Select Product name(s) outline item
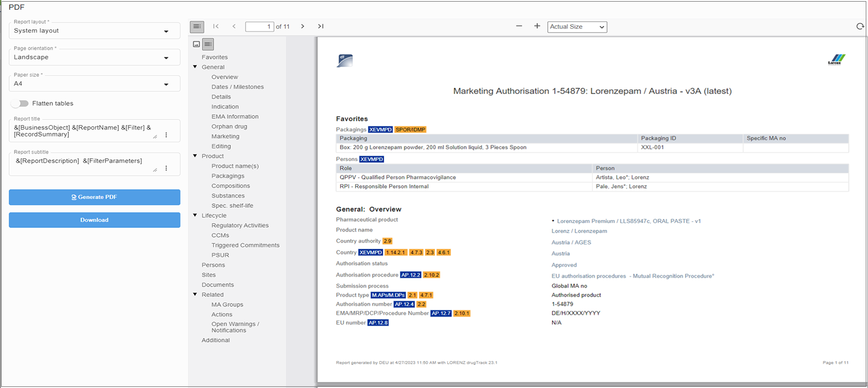Screen dimensions: 868x388 [x=235, y=166]
